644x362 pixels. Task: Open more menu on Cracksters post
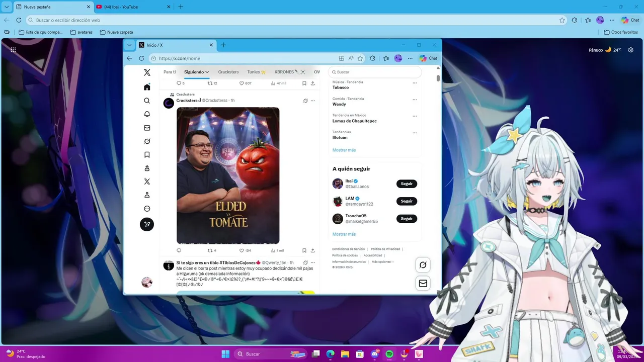(x=312, y=101)
